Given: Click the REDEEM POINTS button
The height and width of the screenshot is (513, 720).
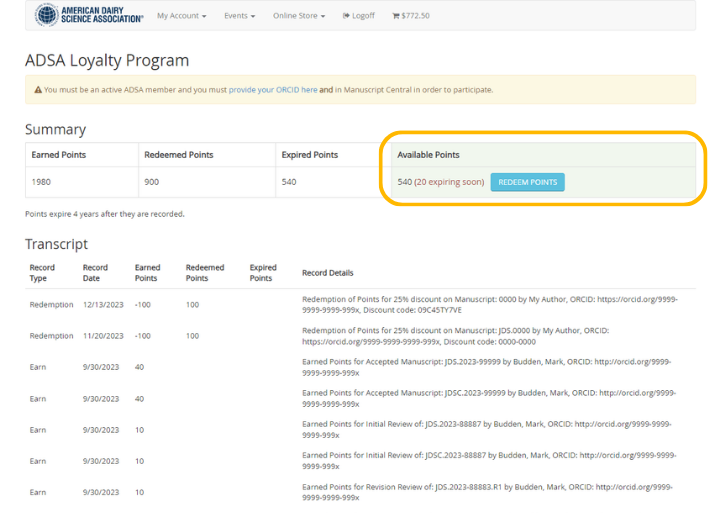Looking at the screenshot, I should coord(528,182).
